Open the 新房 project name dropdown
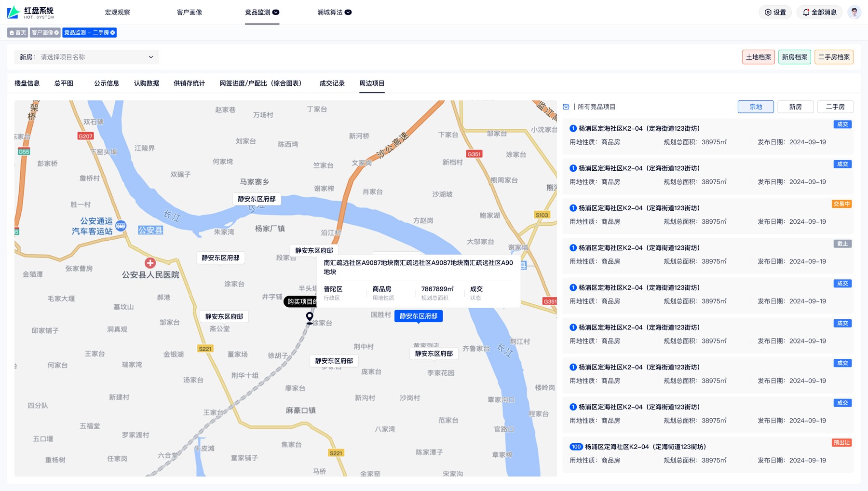This screenshot has height=491, width=868. (87, 57)
